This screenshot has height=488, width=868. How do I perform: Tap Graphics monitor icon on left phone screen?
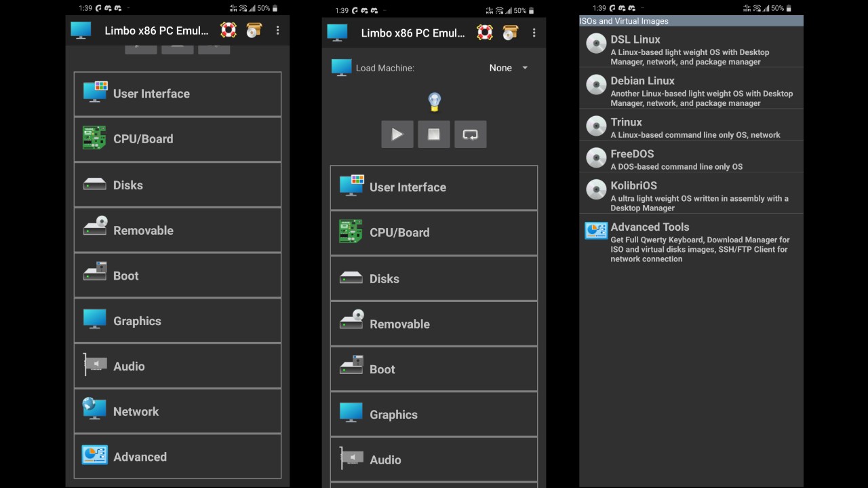coord(94,319)
